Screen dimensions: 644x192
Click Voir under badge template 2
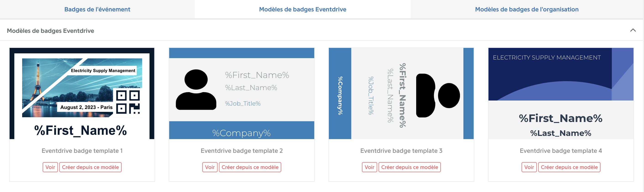coord(210,167)
